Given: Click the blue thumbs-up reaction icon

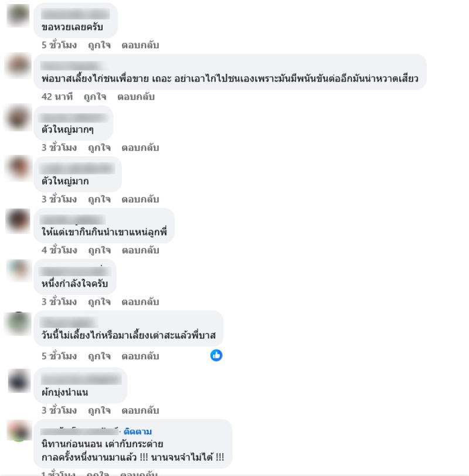Looking at the screenshot, I should click(216, 355).
